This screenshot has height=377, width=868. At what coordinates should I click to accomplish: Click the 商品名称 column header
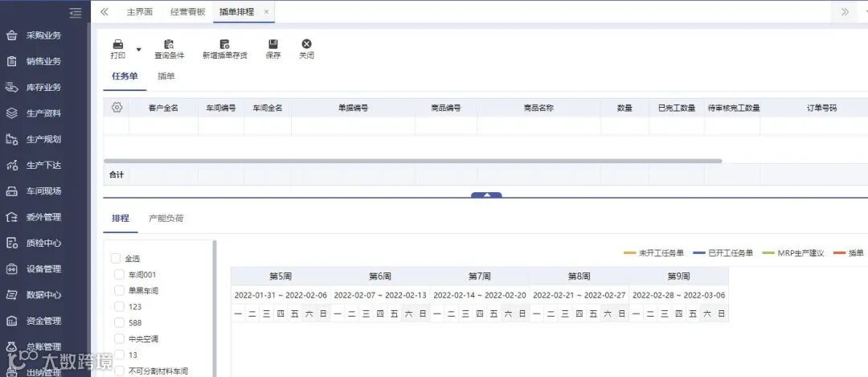pyautogui.click(x=538, y=108)
